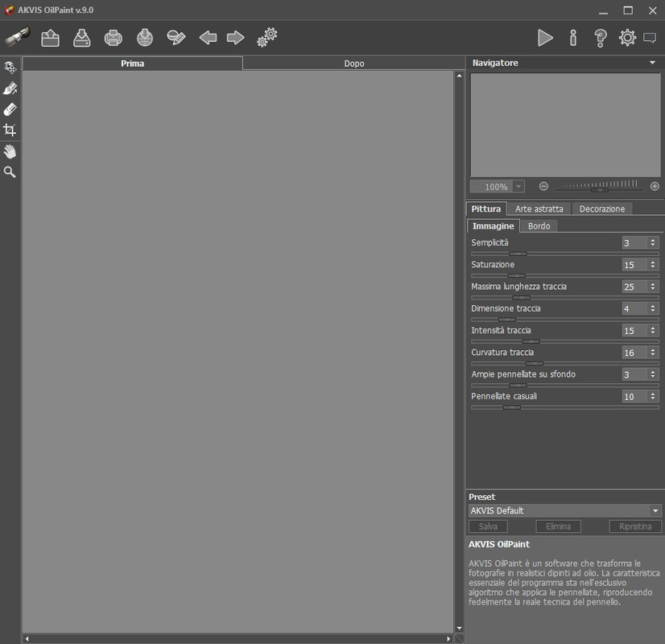This screenshot has width=665, height=644.
Task: Click the share/publish globe icon
Action: (145, 38)
